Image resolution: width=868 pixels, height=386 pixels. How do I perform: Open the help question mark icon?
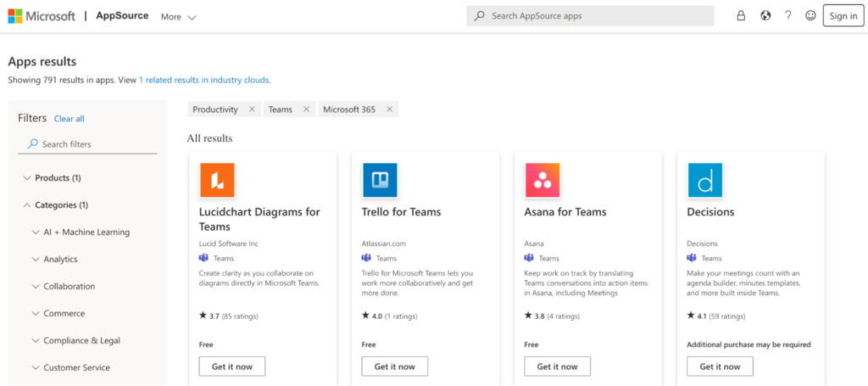(787, 15)
